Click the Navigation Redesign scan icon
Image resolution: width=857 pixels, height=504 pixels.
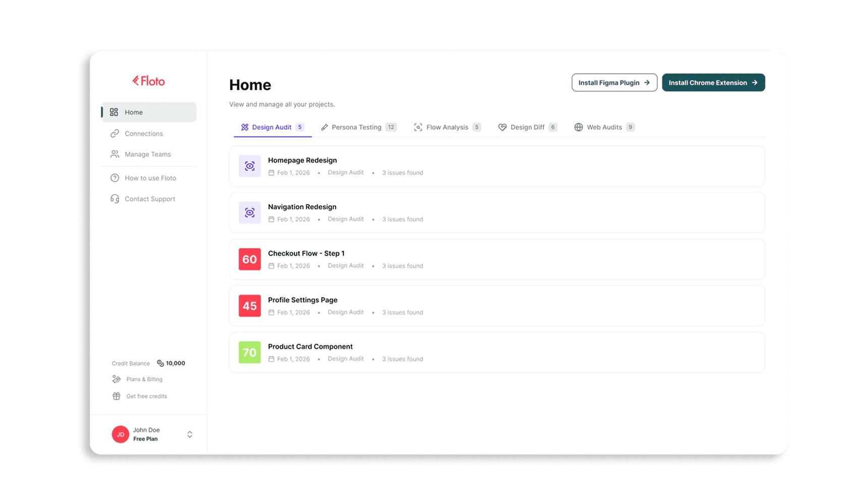tap(250, 213)
